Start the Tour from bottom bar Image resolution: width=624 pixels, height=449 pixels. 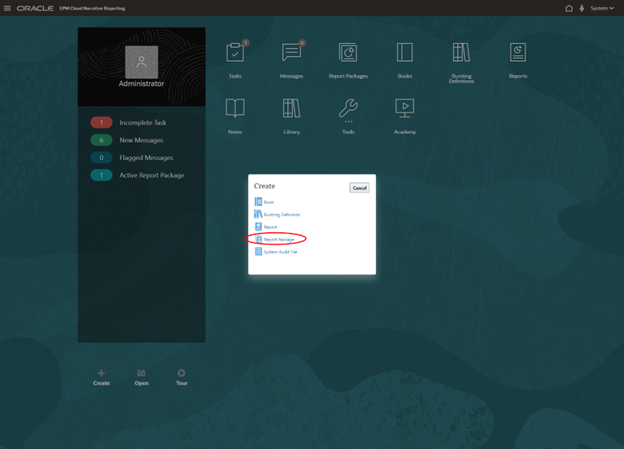181,374
